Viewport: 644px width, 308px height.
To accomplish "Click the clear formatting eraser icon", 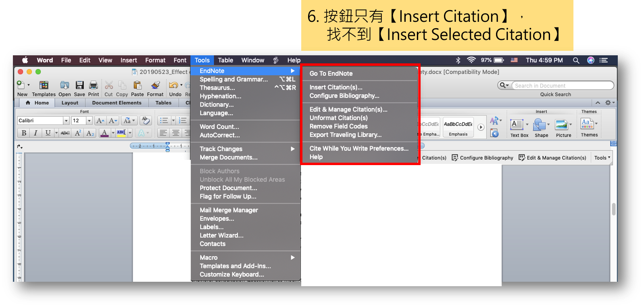I will [146, 121].
